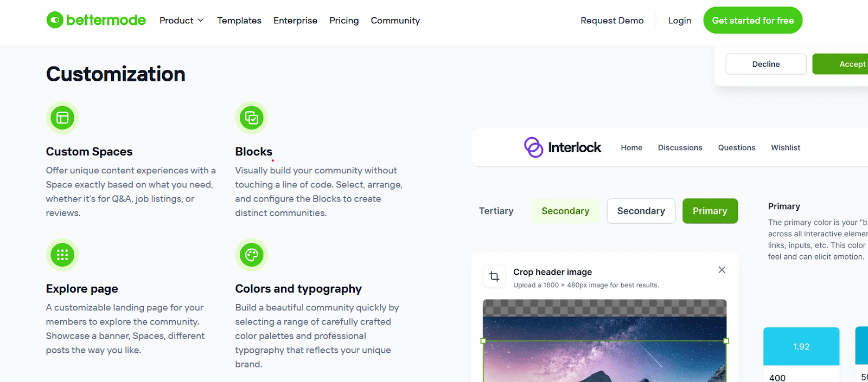868x382 pixels.
Task: Expand the Product dropdown menu
Action: pos(182,21)
